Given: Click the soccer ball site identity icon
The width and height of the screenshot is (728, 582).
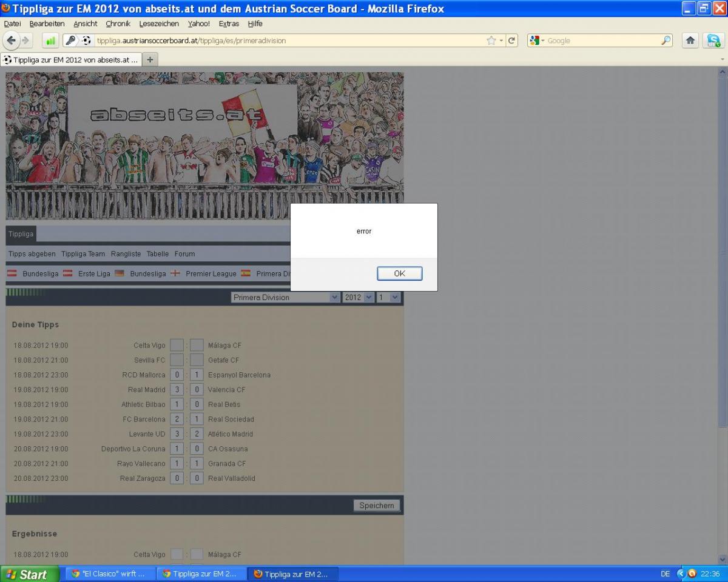Looking at the screenshot, I should 86,41.
